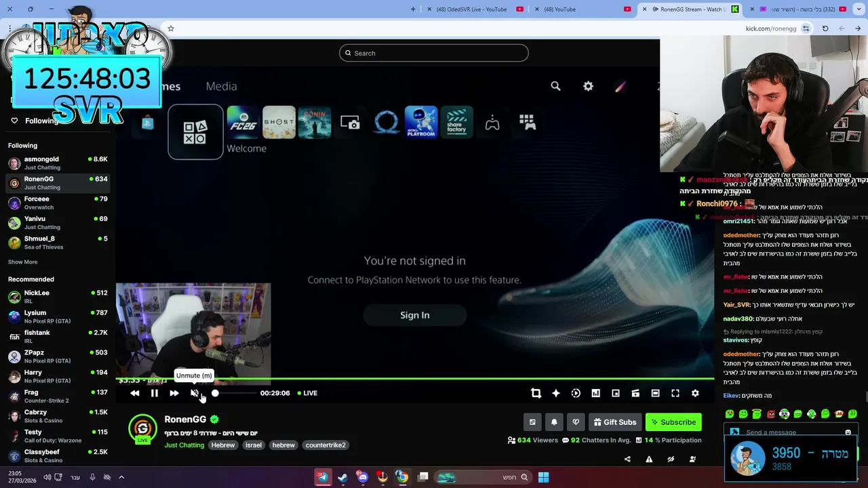Open the Just Chatting category link

(x=184, y=445)
